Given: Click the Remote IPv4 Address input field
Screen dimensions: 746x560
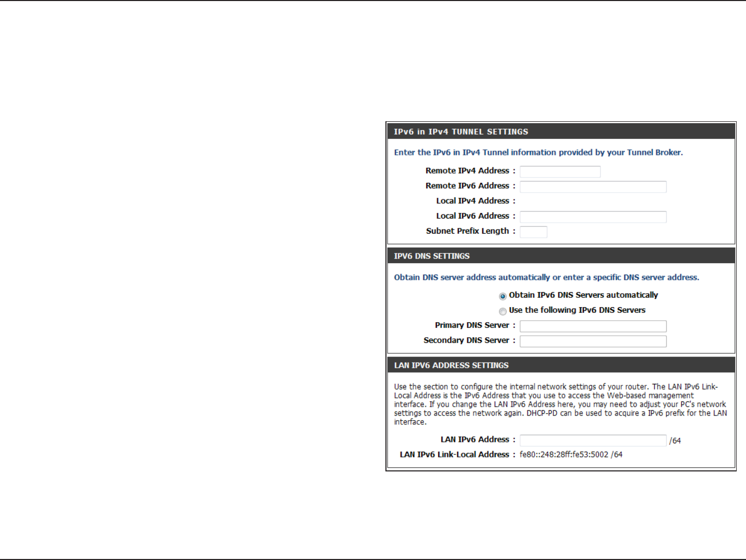Looking at the screenshot, I should click(560, 171).
